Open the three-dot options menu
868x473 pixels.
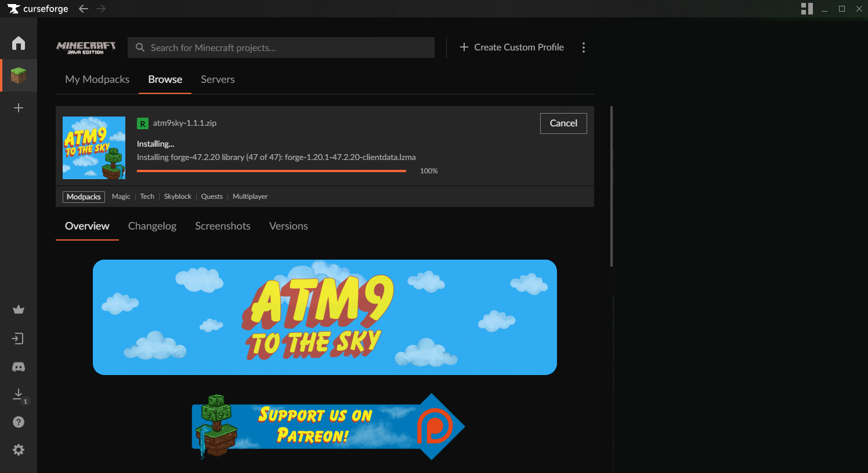coord(584,47)
